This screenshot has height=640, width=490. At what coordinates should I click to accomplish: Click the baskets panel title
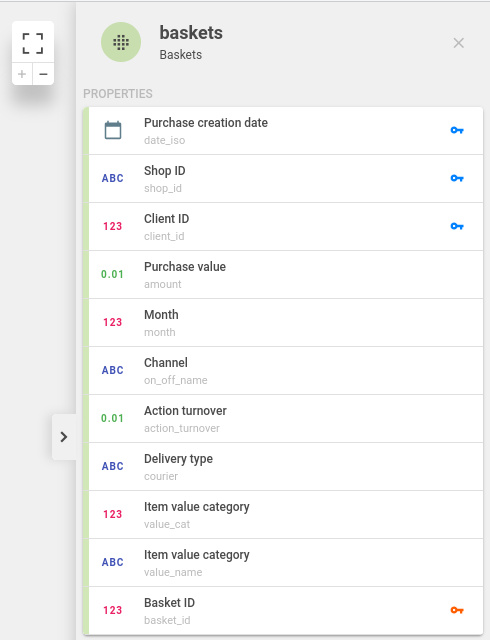(191, 33)
